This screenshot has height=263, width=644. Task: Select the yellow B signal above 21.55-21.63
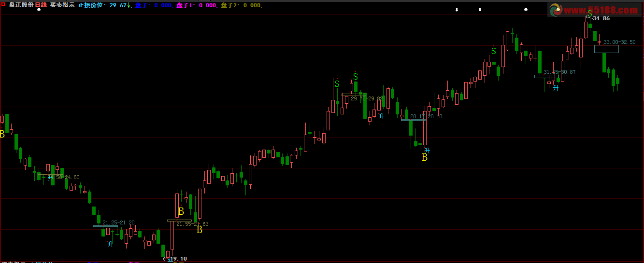point(181,211)
